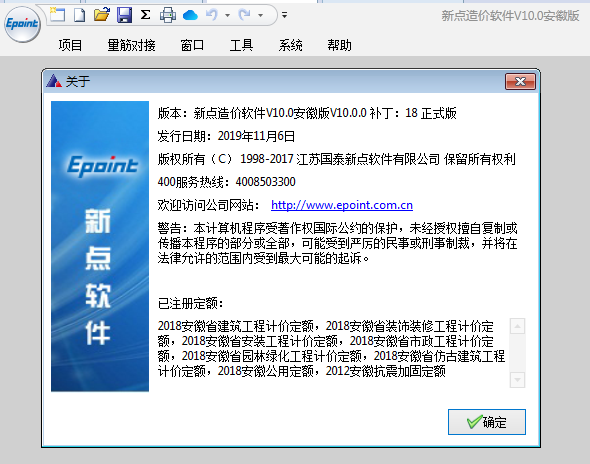This screenshot has width=590, height=464.
Task: Click the 确定 button
Action: click(x=487, y=422)
